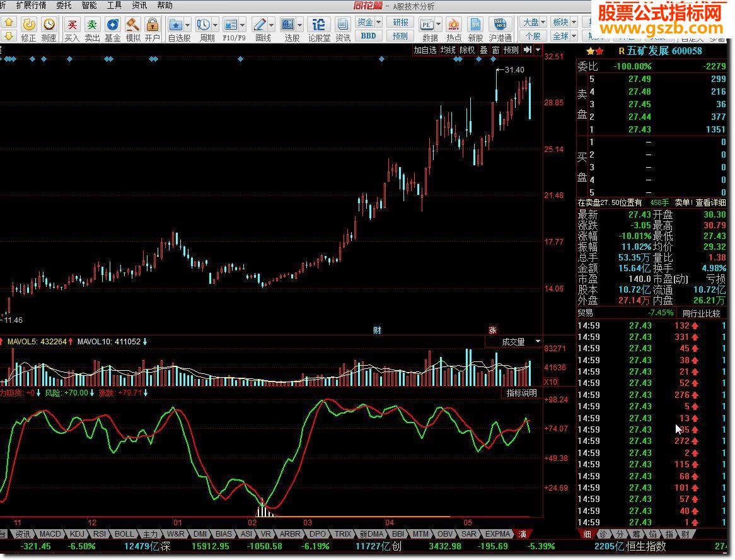Image resolution: width=735 pixels, height=560 pixels.
Task: Open the 扩展行情 menu
Action: point(32,5)
